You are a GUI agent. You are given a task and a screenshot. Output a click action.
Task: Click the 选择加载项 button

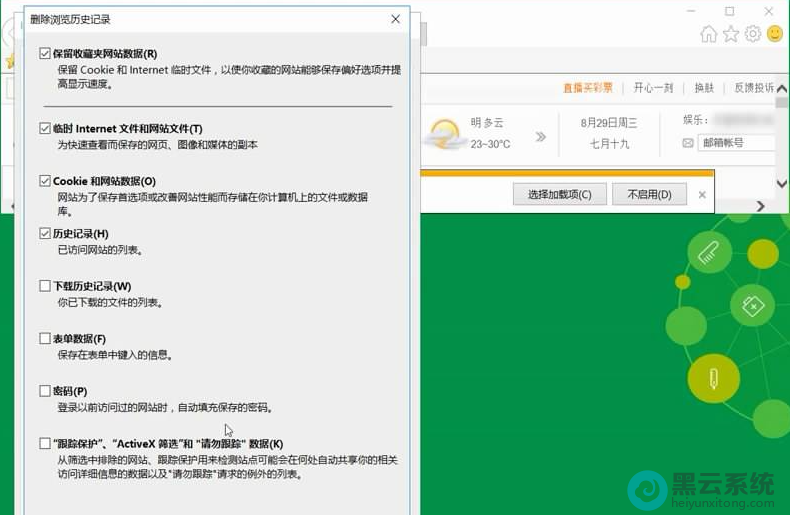pos(559,194)
